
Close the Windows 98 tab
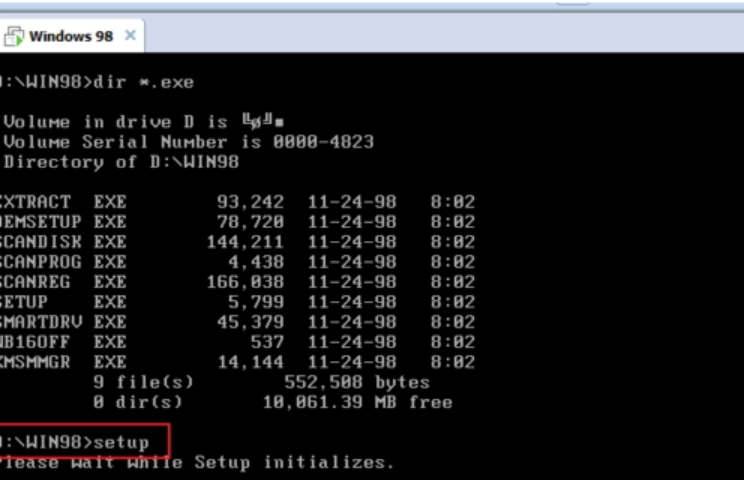(130, 36)
